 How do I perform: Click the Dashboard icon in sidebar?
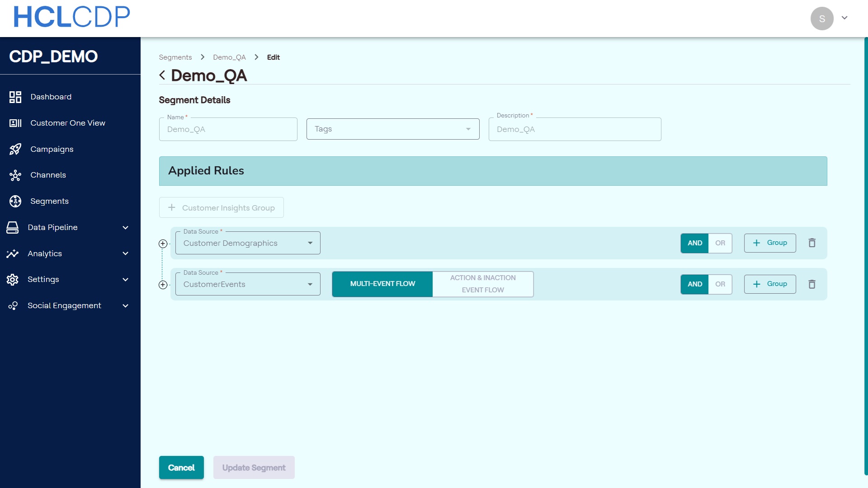tap(15, 97)
